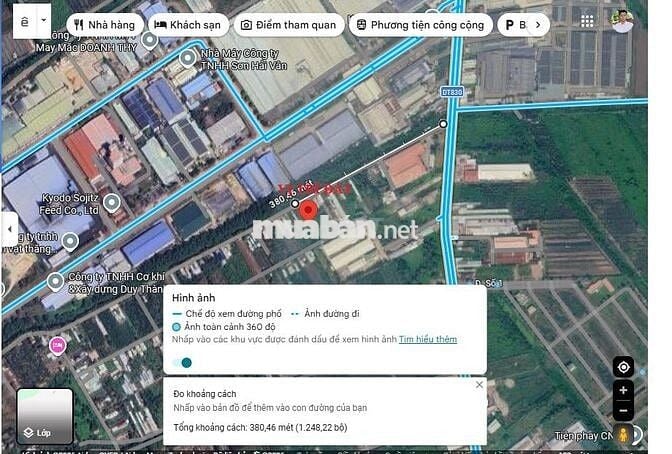This screenshot has height=454, width=672.
Task: Click the DT830 road shield label
Action: (x=452, y=92)
